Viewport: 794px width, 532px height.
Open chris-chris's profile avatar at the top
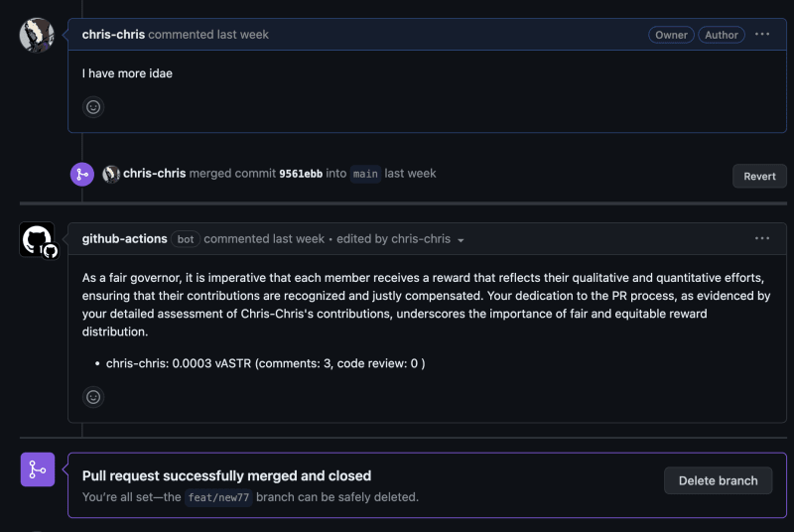(38, 36)
